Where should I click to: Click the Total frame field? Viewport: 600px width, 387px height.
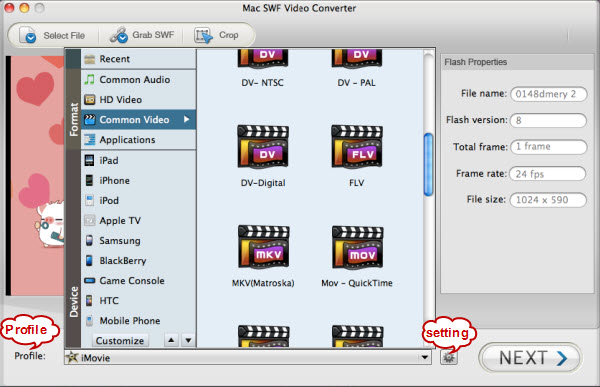(548, 147)
